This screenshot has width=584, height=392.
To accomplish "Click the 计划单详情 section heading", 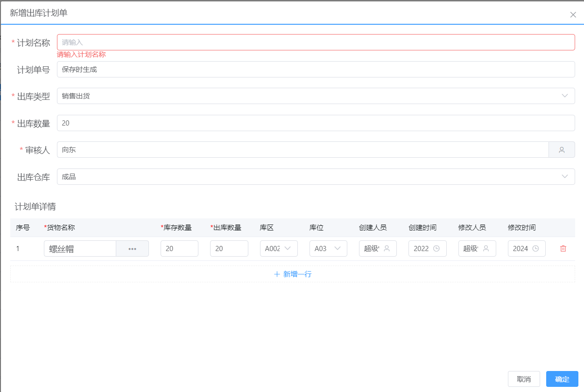I will point(35,206).
